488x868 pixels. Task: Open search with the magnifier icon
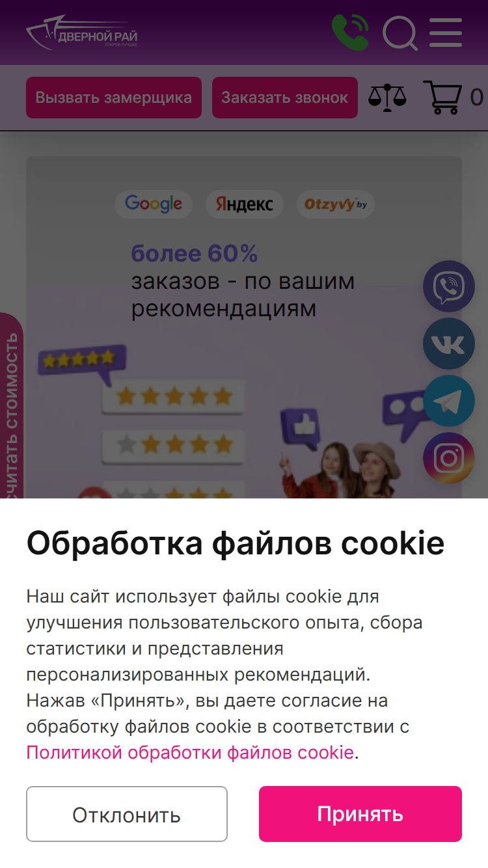click(x=400, y=33)
